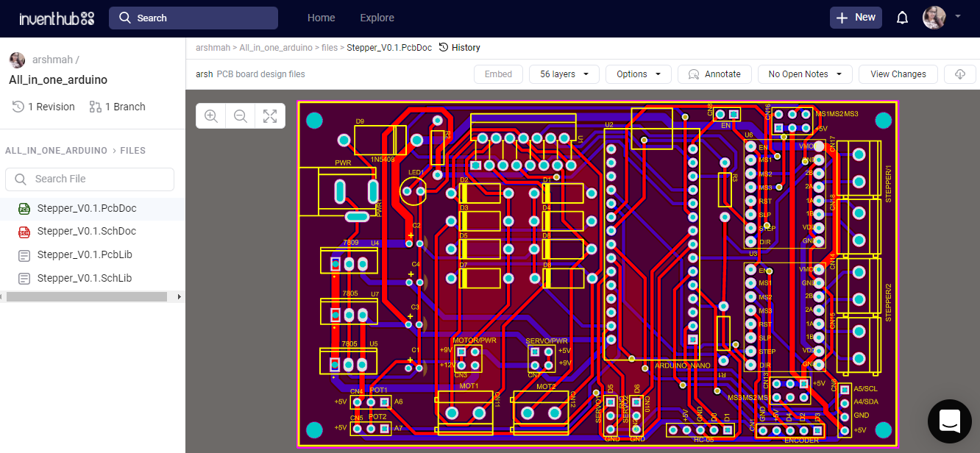The width and height of the screenshot is (980, 453).
Task: Click the top Search field
Action: (x=193, y=18)
